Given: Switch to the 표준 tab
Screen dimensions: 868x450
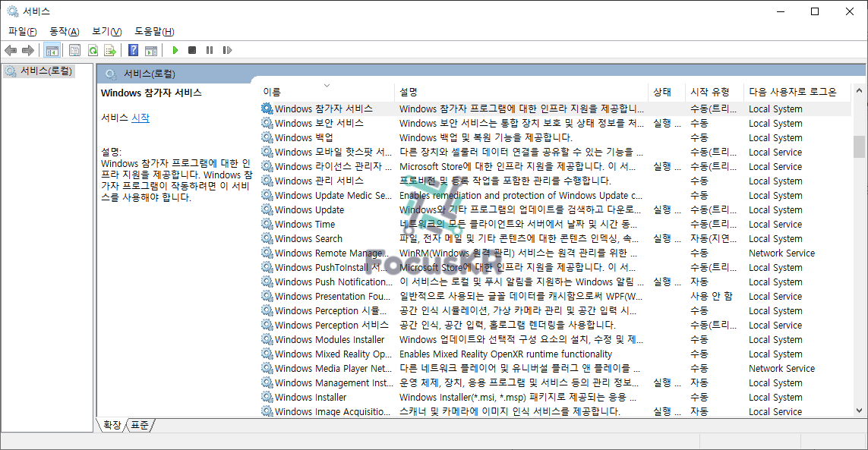Looking at the screenshot, I should [x=140, y=425].
